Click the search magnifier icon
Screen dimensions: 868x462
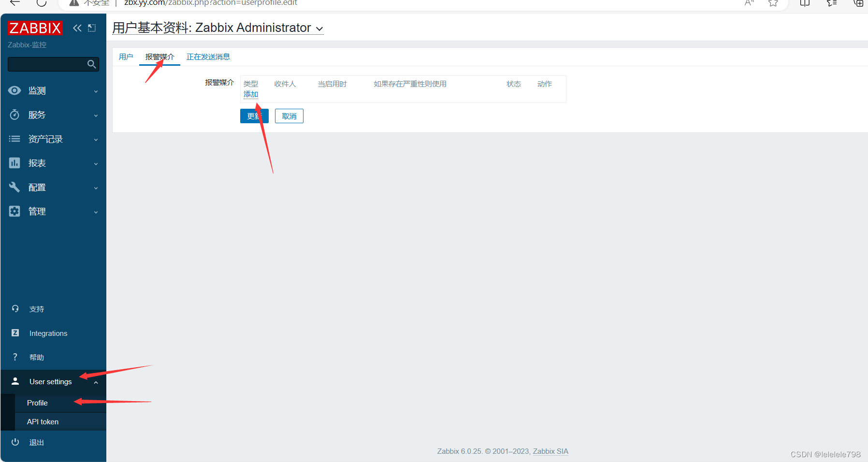pos(91,64)
